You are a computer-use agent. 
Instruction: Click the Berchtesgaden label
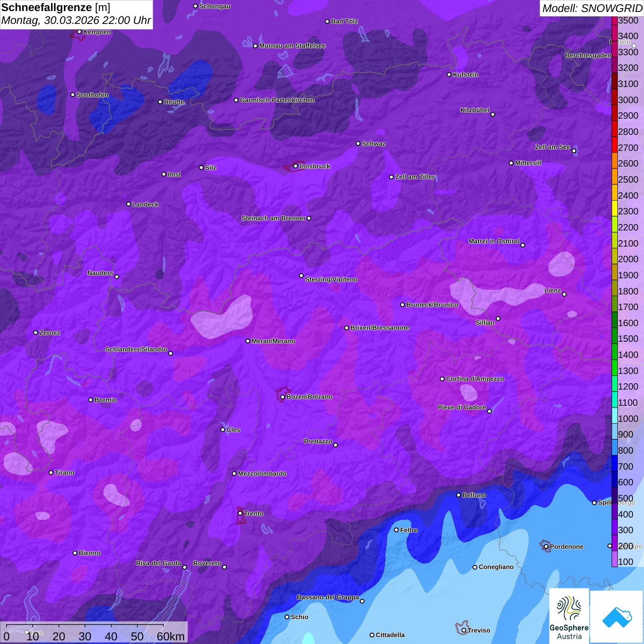[588, 55]
